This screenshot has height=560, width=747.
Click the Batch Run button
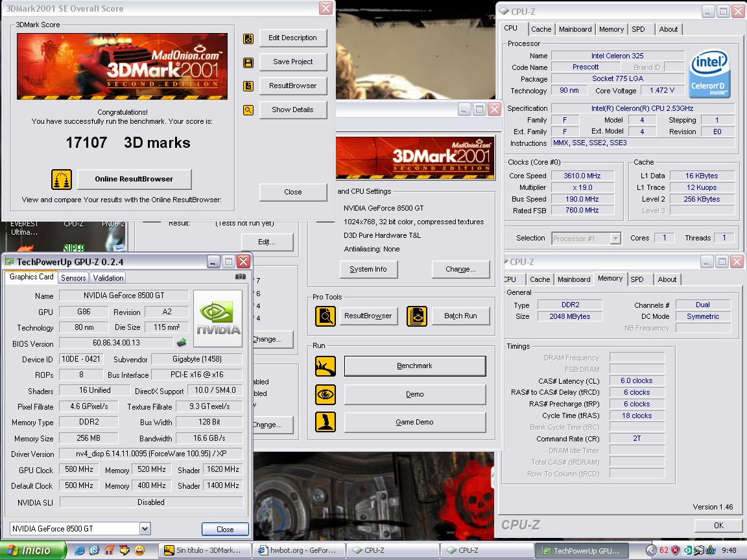coord(460,316)
